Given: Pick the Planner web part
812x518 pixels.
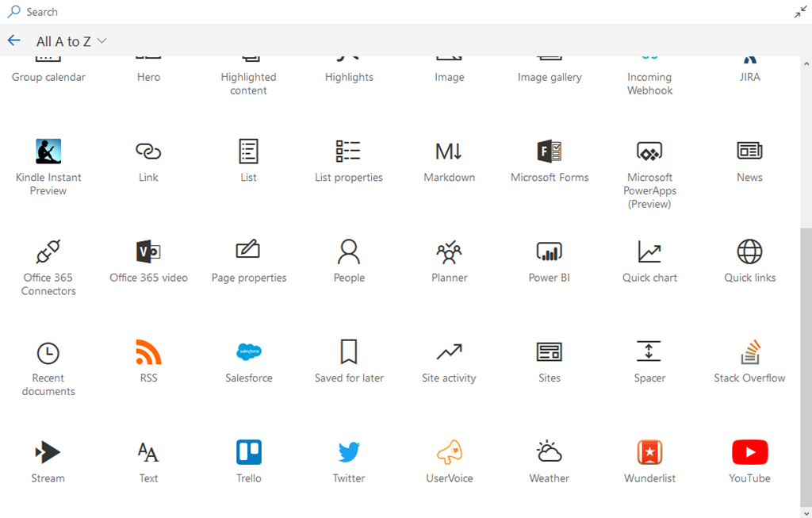Looking at the screenshot, I should point(449,252).
